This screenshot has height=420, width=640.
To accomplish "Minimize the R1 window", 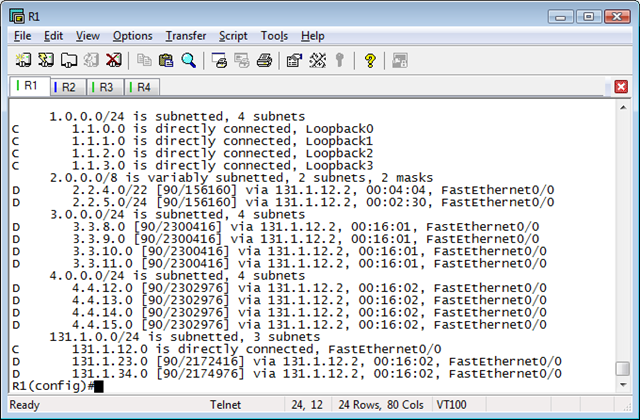I will point(560,17).
